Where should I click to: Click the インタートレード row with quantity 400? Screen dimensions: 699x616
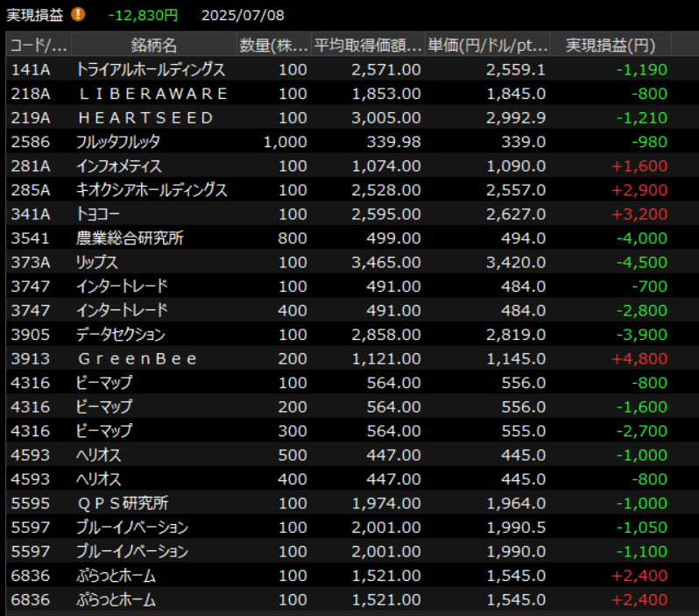[x=352, y=310]
